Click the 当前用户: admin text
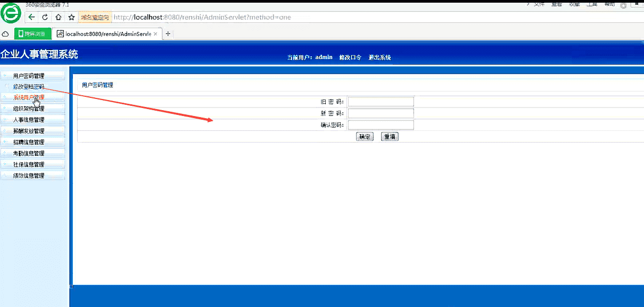The height and width of the screenshot is (307, 644). coord(310,57)
